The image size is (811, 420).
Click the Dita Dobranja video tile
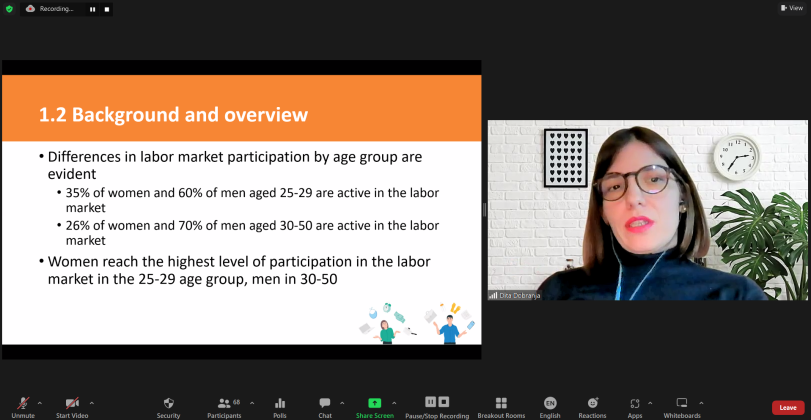point(646,210)
